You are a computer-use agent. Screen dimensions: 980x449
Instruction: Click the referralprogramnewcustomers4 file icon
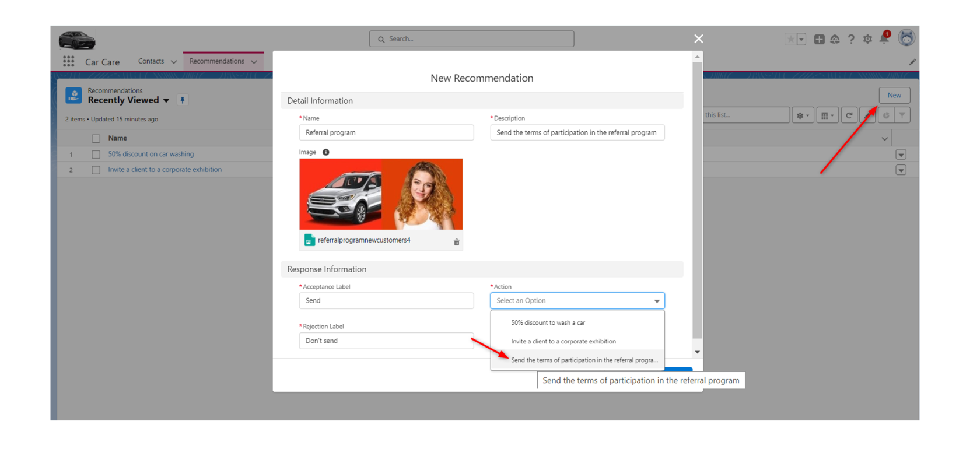(309, 240)
